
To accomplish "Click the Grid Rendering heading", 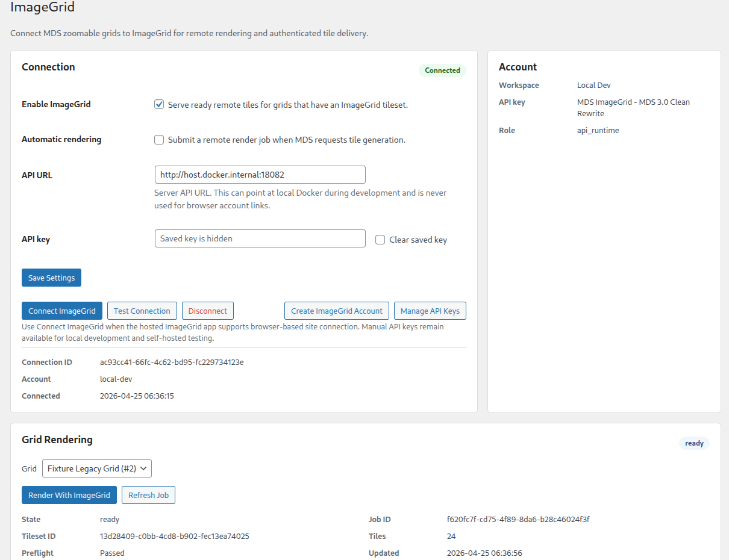I will (57, 440).
